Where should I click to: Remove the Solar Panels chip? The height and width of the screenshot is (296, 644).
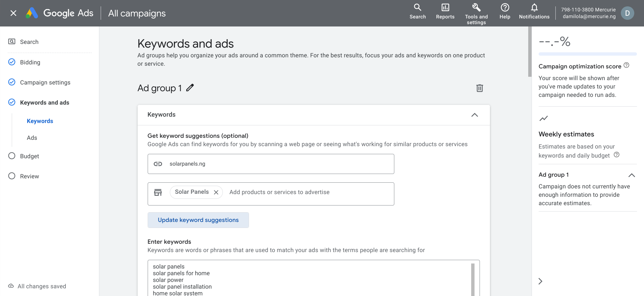tap(216, 192)
